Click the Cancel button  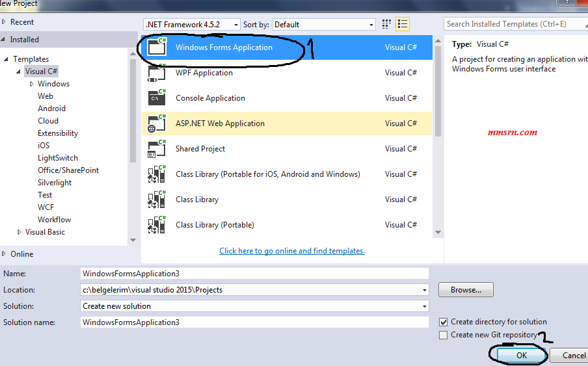(x=569, y=355)
